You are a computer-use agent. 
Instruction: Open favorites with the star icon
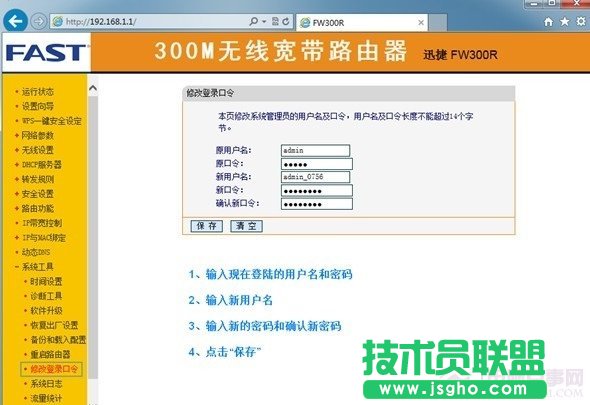565,22
